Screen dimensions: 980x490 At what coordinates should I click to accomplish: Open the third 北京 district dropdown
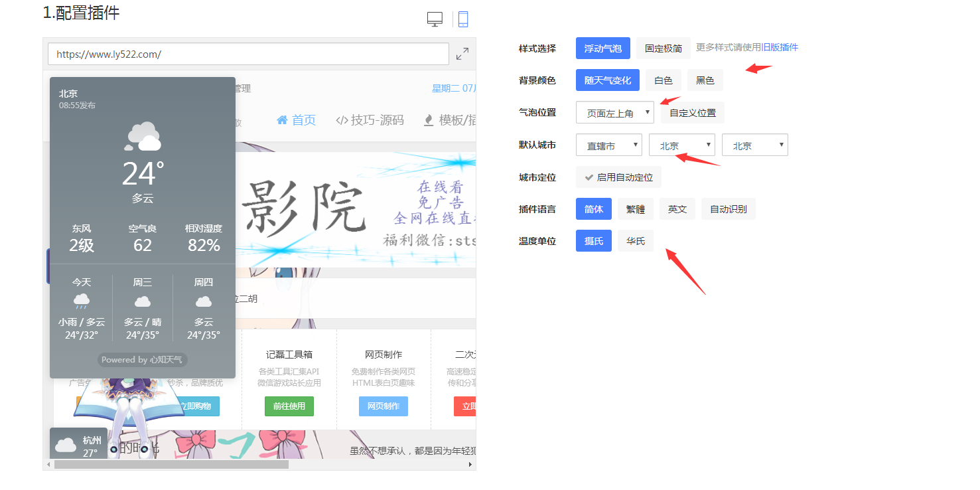[x=754, y=145]
